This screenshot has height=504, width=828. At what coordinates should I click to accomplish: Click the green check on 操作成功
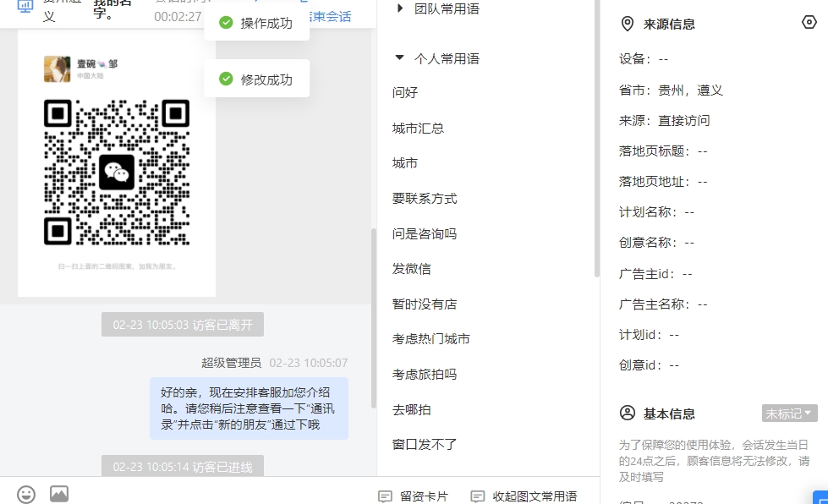coord(226,23)
